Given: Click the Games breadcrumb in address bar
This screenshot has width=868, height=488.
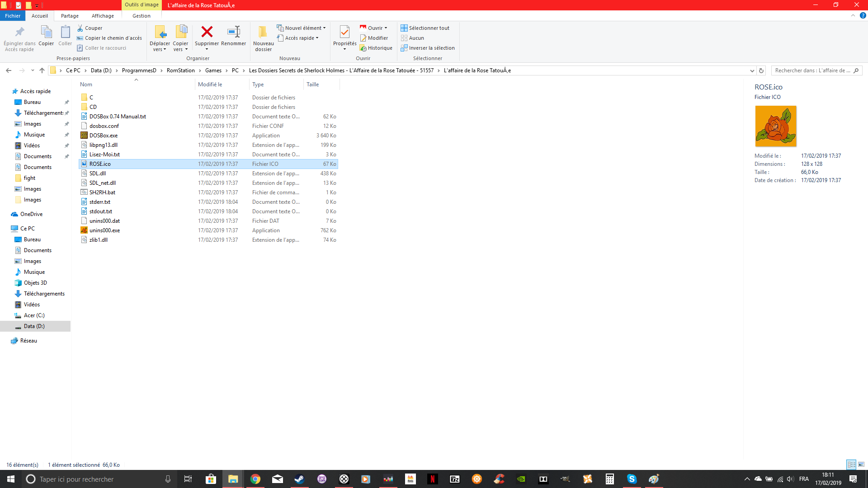Looking at the screenshot, I should pos(213,70).
